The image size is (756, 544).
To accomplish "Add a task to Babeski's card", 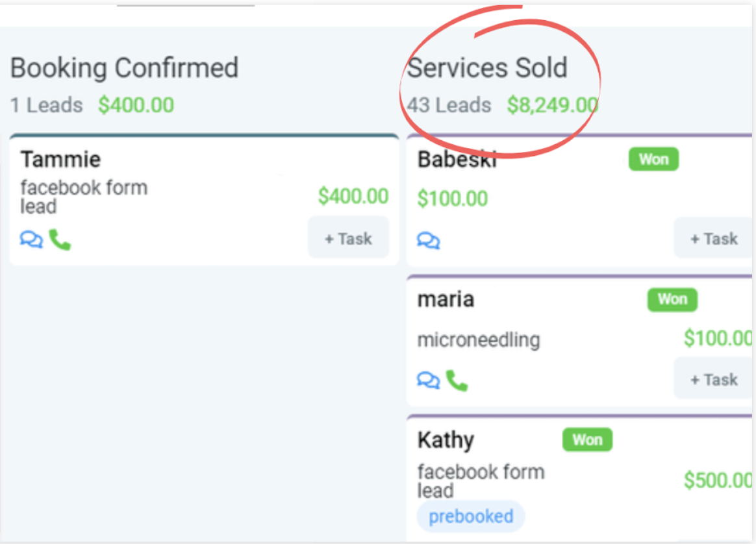I will (714, 238).
